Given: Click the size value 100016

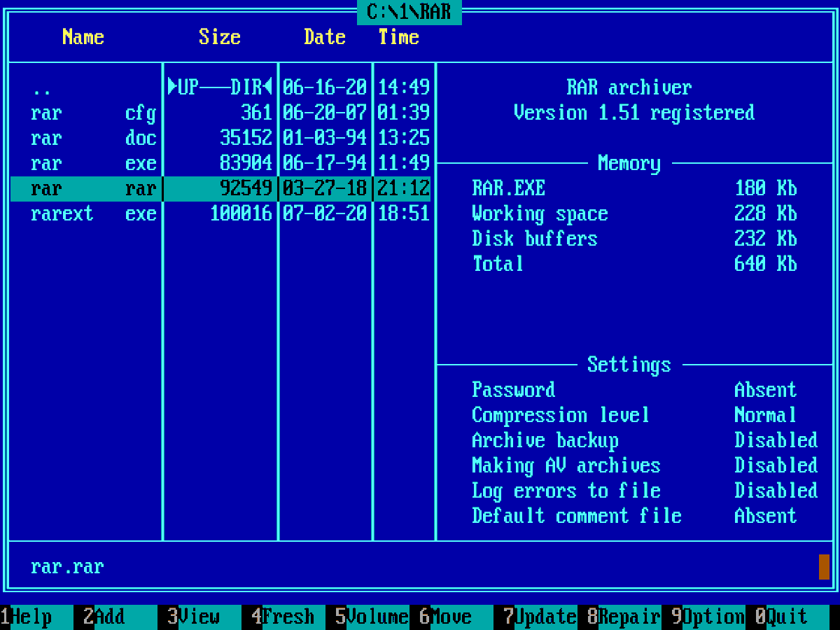Looking at the screenshot, I should 241,214.
